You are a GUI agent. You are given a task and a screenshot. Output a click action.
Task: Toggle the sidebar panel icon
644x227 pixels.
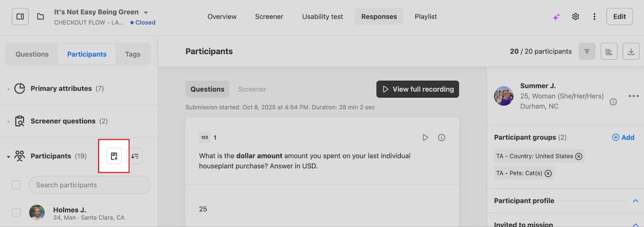[x=20, y=17]
